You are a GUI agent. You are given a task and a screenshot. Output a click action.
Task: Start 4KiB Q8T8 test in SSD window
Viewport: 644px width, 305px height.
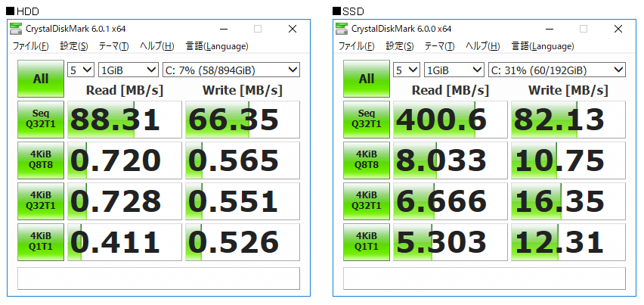367,160
